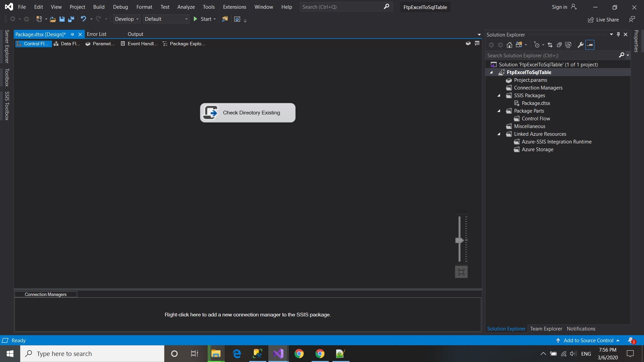The width and height of the screenshot is (644, 362).
Task: Click the Save All icon
Action: pyautogui.click(x=71, y=19)
